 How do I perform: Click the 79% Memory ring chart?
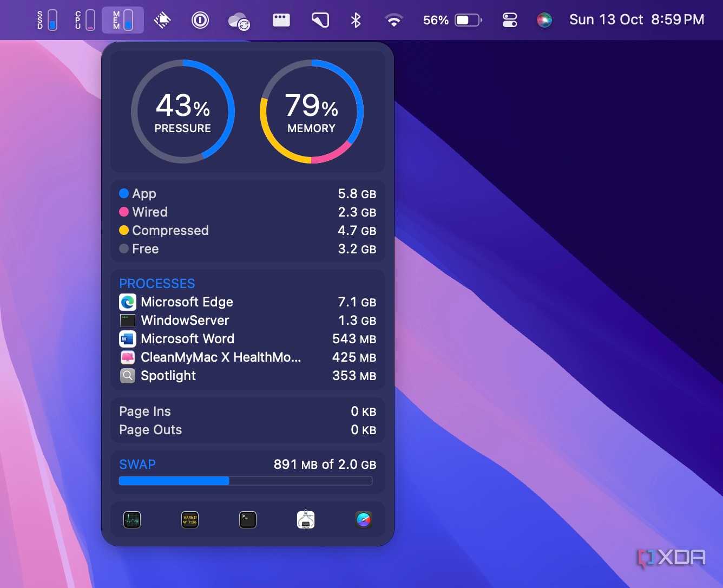[x=312, y=112]
